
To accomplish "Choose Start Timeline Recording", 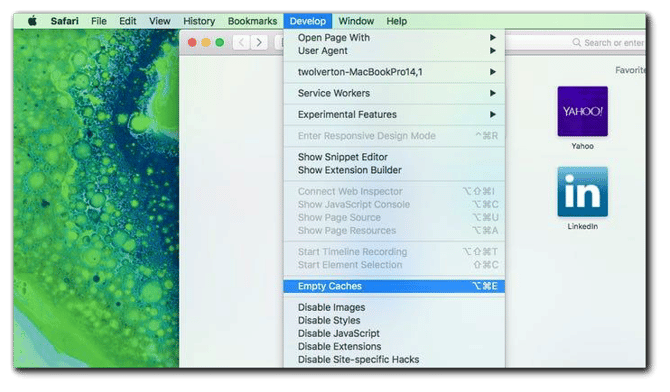I will coord(394,252).
